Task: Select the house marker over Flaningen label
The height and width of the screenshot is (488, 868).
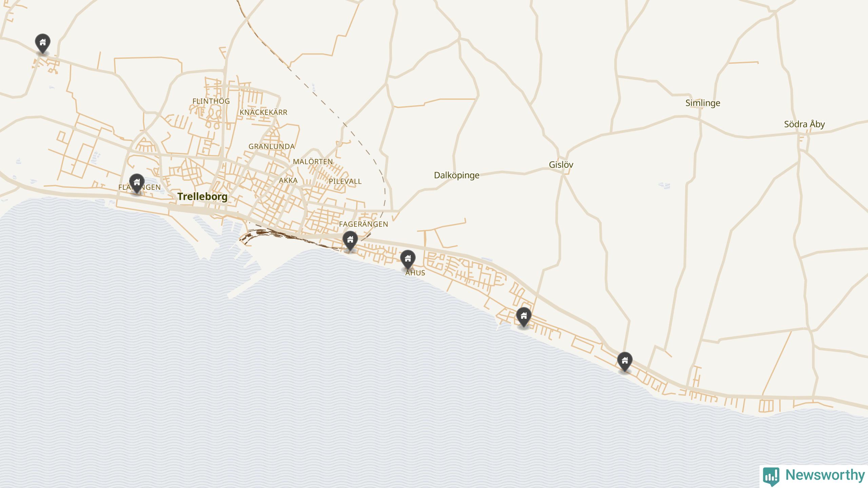Action: [137, 183]
